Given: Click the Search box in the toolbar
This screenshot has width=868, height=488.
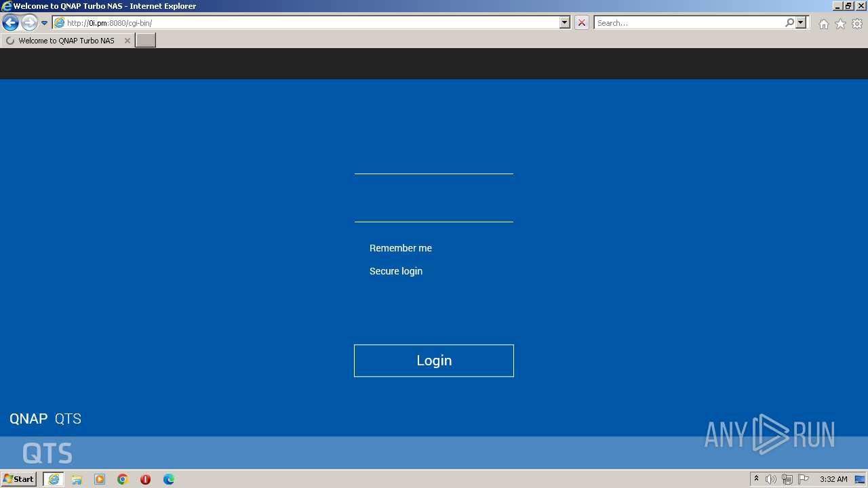Looking at the screenshot, I should 688,23.
